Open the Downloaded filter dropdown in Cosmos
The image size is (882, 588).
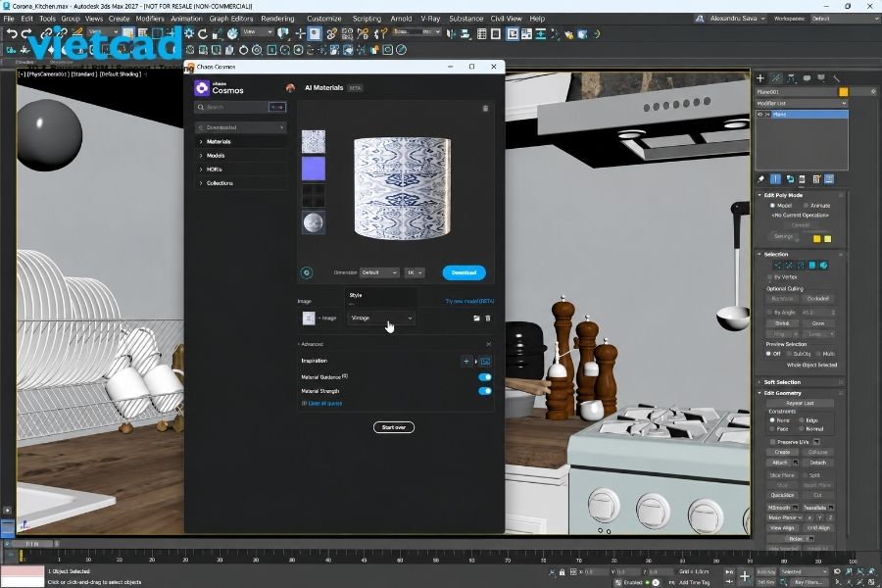click(x=241, y=127)
